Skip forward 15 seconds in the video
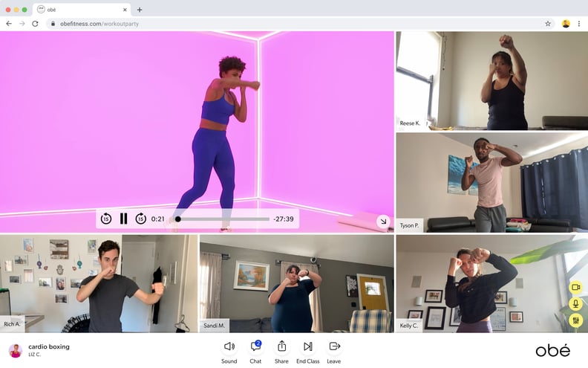The height and width of the screenshot is (368, 588). tap(140, 218)
